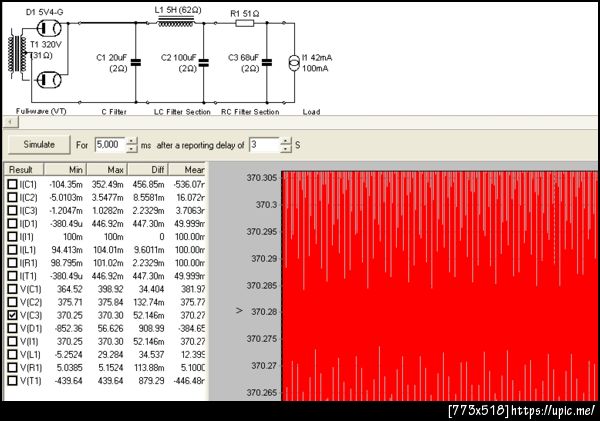
Task: Click the C2 100uF value label
Action: [179, 58]
